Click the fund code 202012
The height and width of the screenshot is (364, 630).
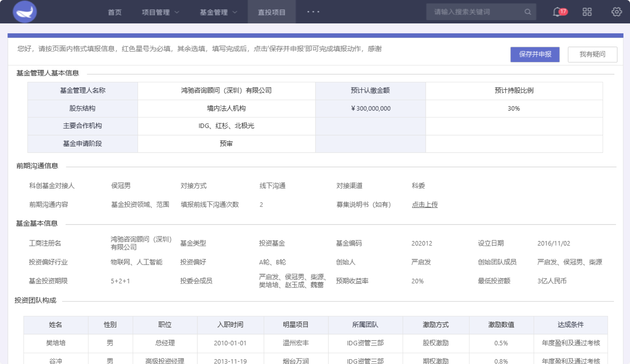(x=422, y=243)
